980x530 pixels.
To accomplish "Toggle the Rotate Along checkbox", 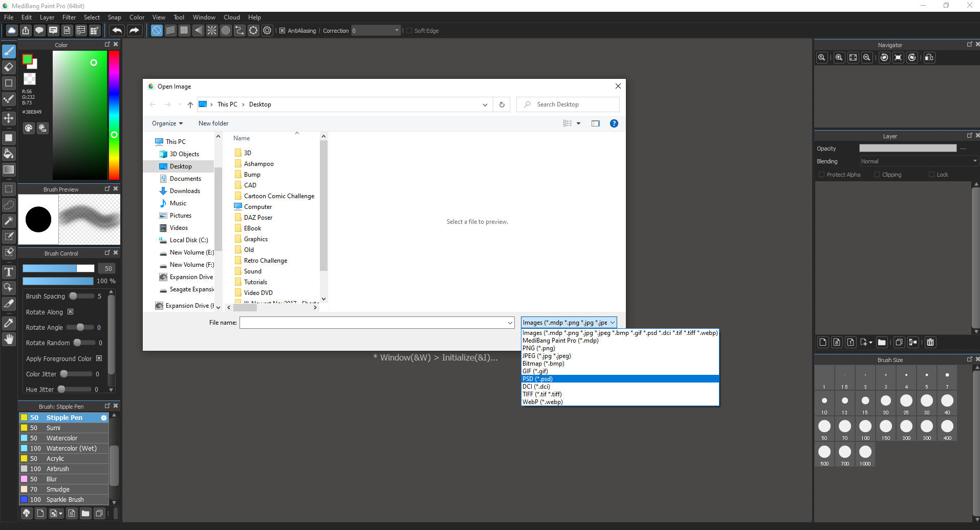I will click(x=71, y=312).
